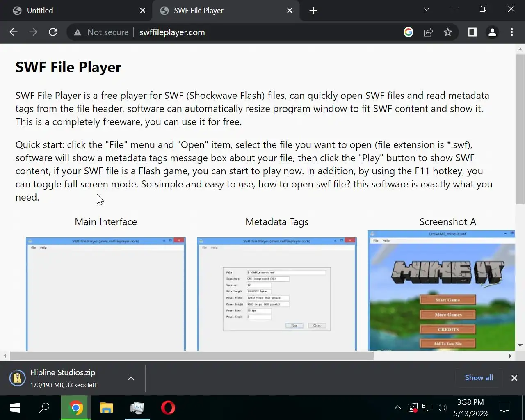Open the Screenshot A thumbnail
The width and height of the screenshot is (525, 420).
coord(441,290)
